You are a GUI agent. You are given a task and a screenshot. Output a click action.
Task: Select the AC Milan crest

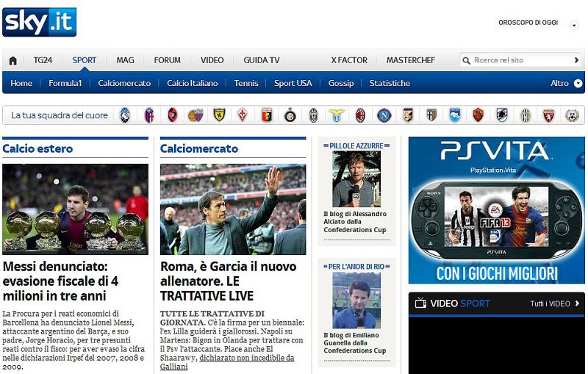point(360,115)
